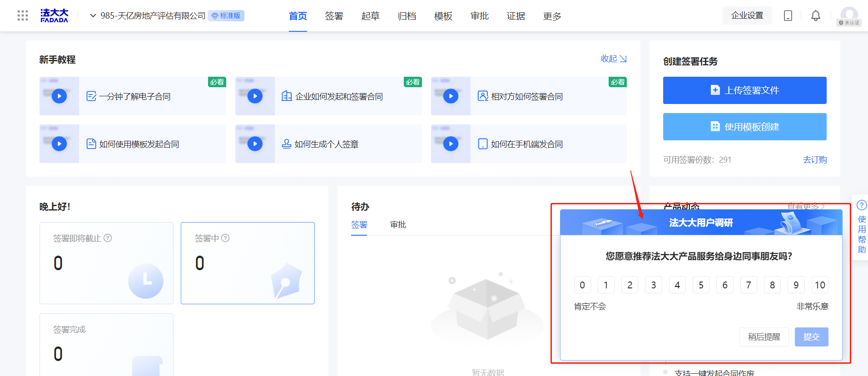The image size is (868, 376).
Task: Click the 稍后提醒 button
Action: click(764, 337)
